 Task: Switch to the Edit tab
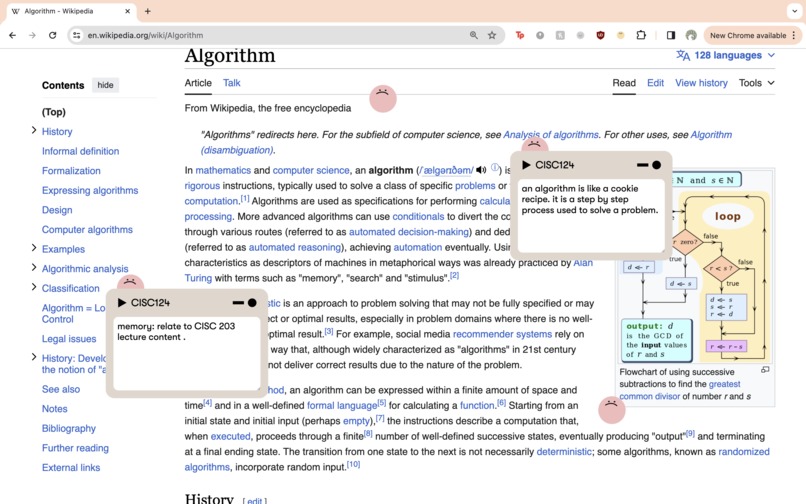point(655,83)
